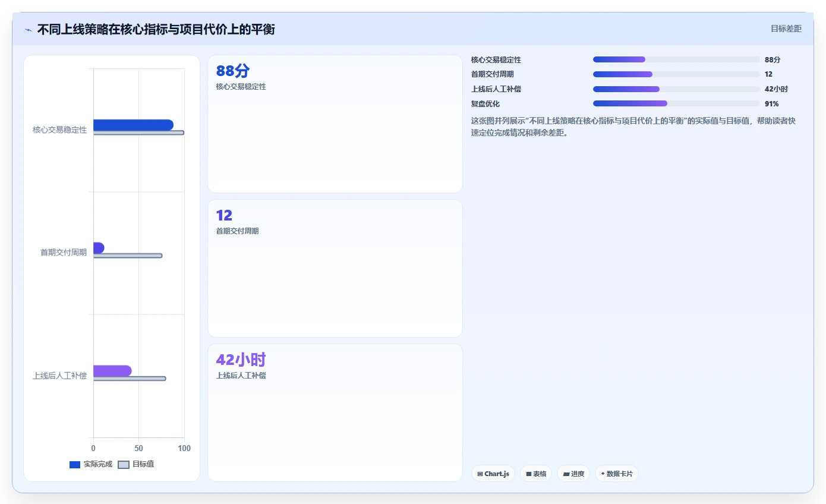Click the x-axis tick label 0
Screen dimensions: 826x504
tap(93, 448)
